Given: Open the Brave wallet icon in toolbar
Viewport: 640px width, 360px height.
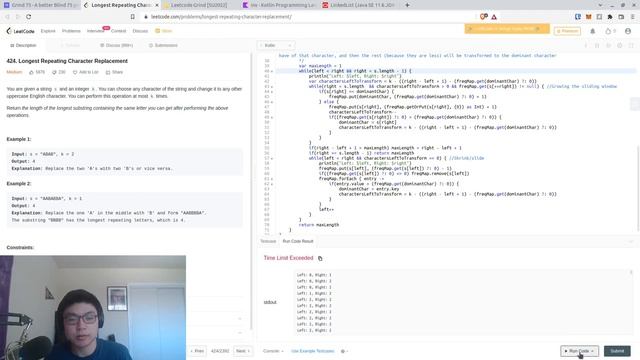Looking at the screenshot, I should click(621, 17).
